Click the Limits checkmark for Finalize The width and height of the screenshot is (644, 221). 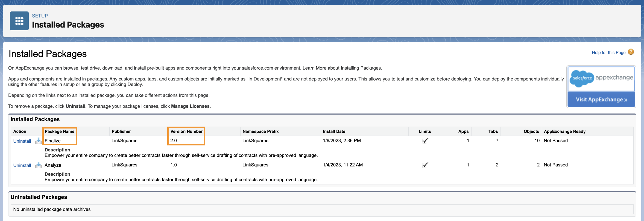click(425, 141)
